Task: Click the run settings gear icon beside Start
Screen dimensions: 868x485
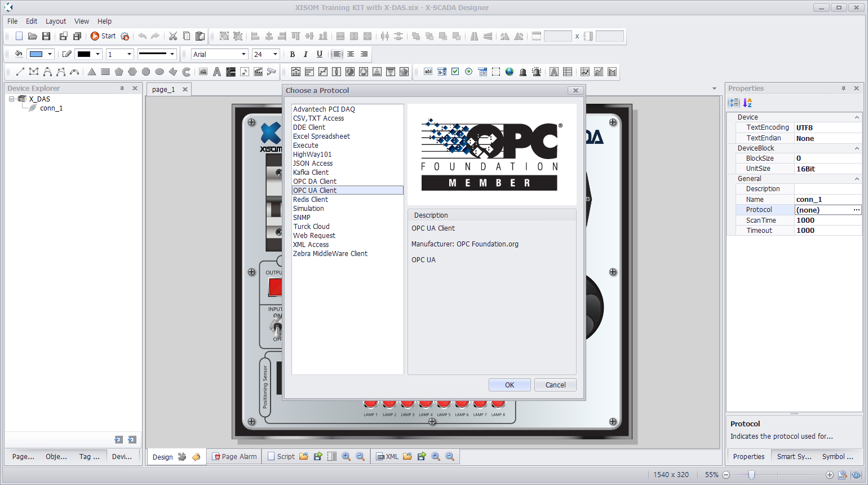Action: click(125, 36)
